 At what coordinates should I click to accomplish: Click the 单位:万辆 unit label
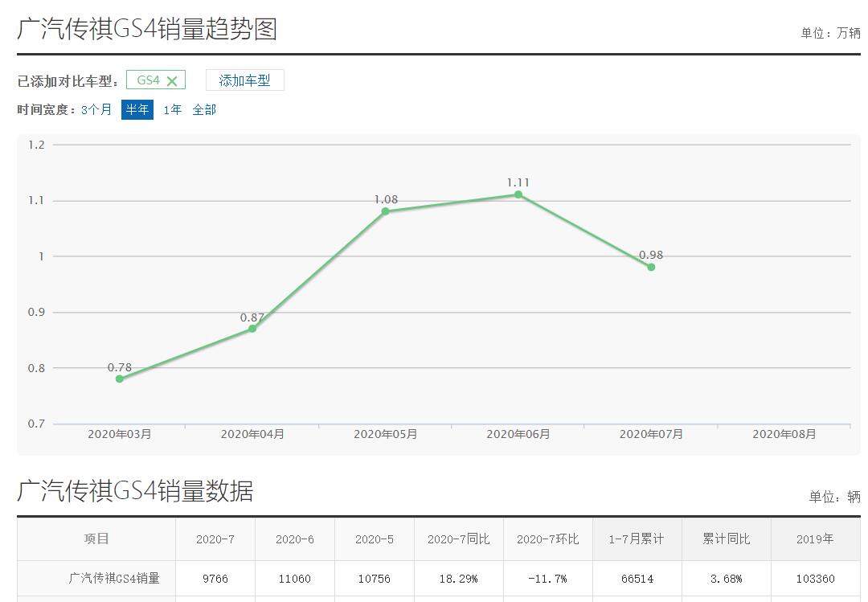[x=830, y=33]
